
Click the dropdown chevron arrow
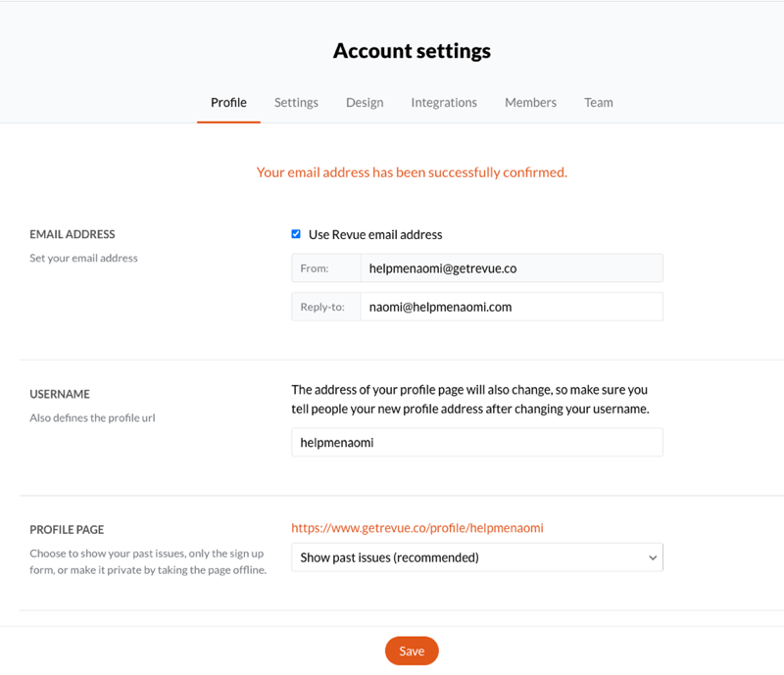click(x=653, y=557)
